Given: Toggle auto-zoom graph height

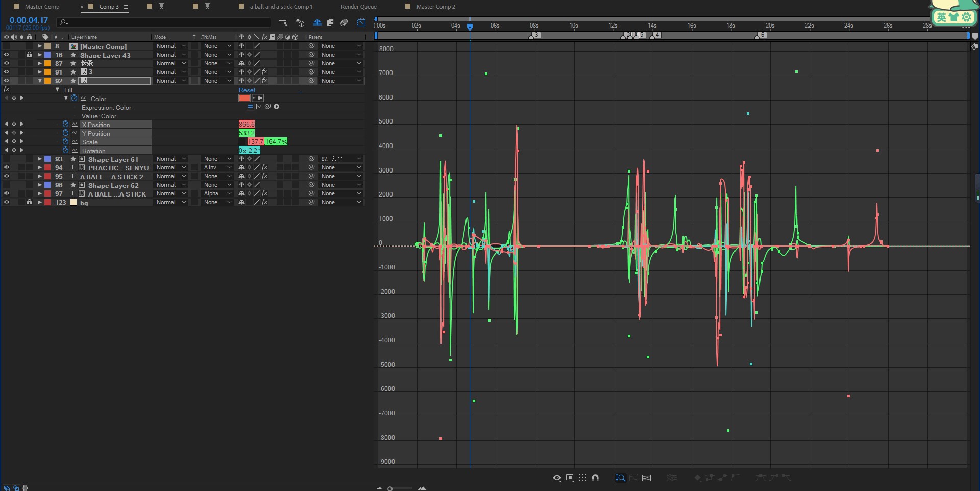Looking at the screenshot, I should point(620,478).
